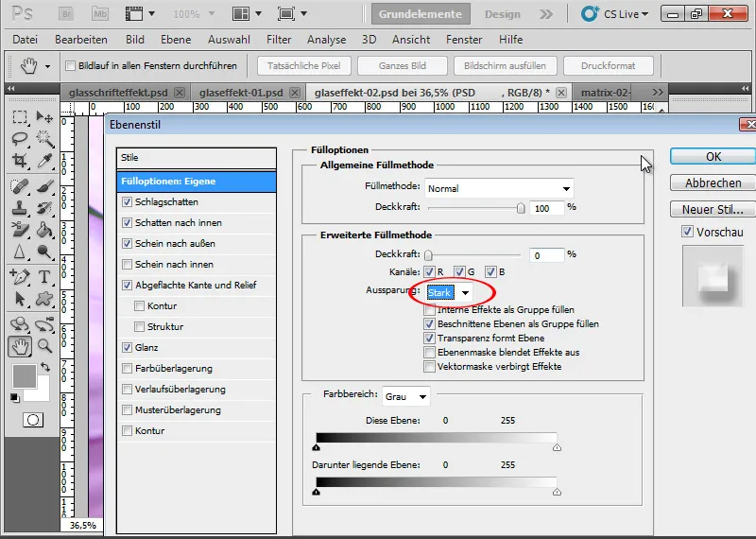756x539 pixels.
Task: Select the Crop tool
Action: tap(19, 160)
